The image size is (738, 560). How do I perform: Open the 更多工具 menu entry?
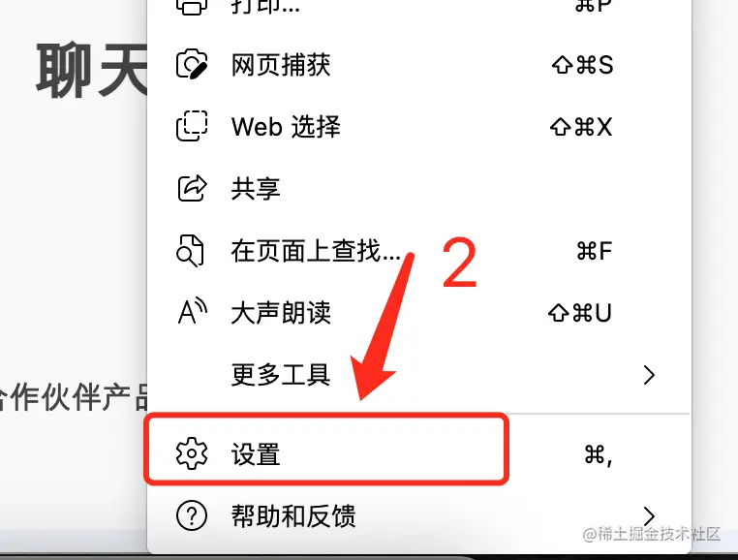pos(419,375)
